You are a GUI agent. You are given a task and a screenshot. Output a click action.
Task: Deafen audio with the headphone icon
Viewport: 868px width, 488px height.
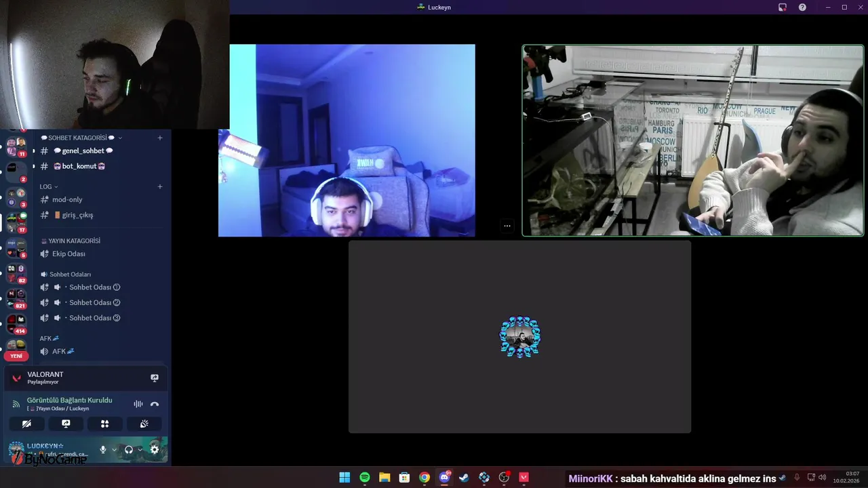(129, 449)
